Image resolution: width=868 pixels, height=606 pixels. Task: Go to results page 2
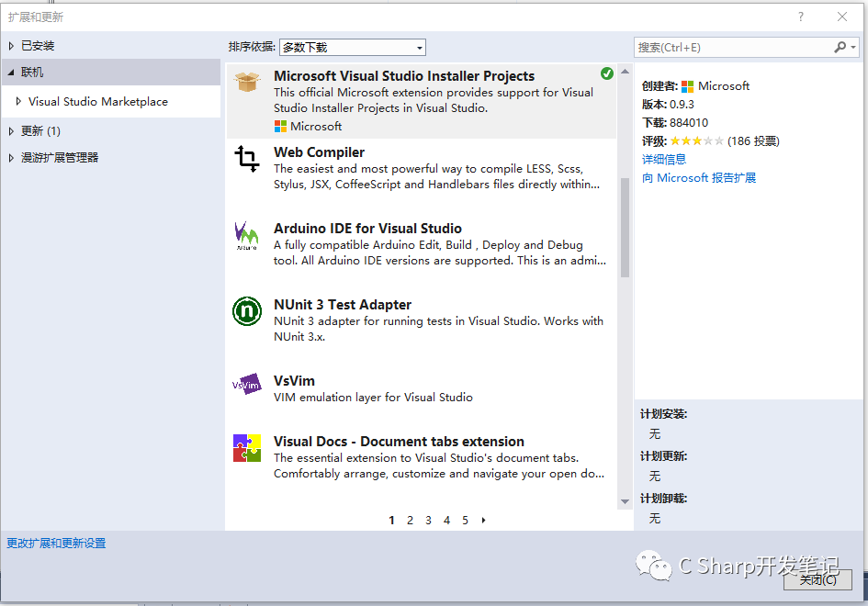click(x=410, y=521)
